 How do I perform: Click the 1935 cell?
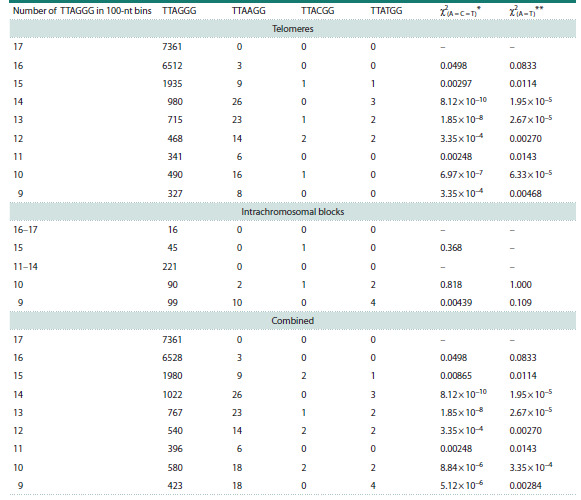click(172, 84)
